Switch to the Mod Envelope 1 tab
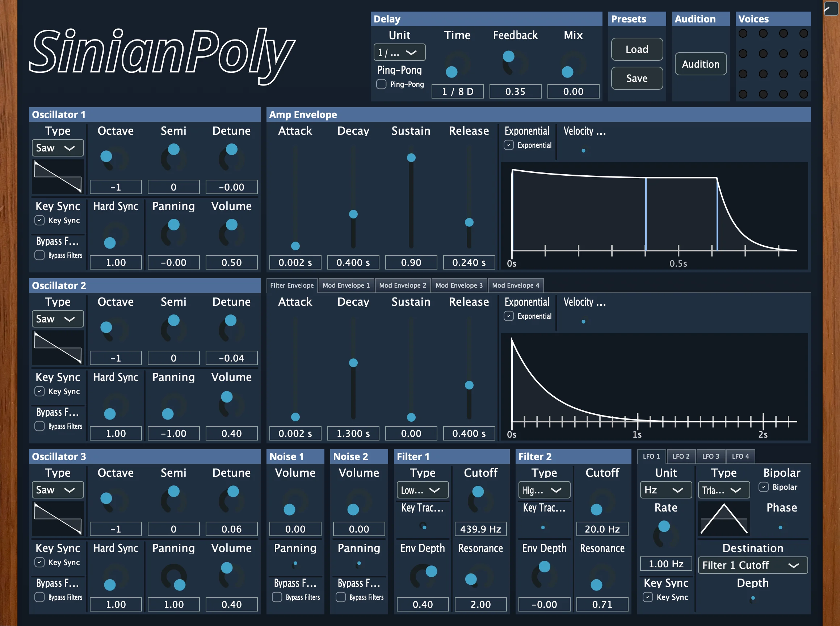 [x=346, y=285]
